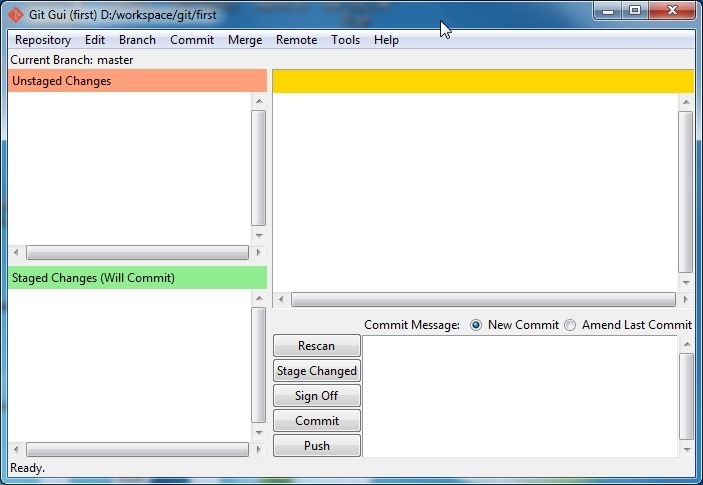This screenshot has height=485, width=703.
Task: Open the Repository menu
Action: coord(43,40)
